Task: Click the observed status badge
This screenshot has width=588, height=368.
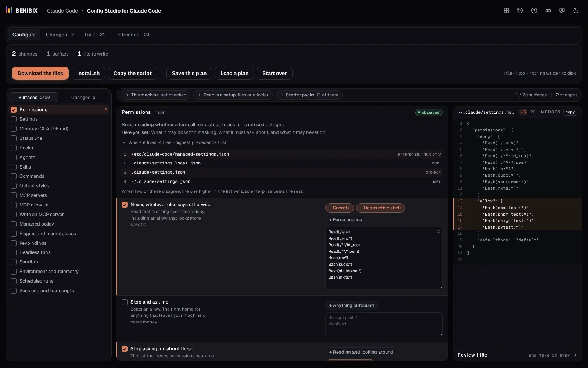Action: point(429,112)
